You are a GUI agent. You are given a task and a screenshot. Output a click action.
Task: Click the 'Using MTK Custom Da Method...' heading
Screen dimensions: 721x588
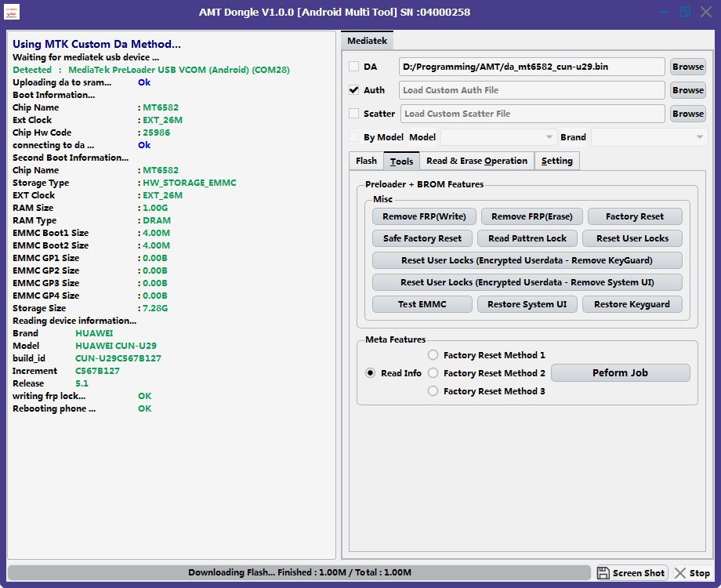point(96,44)
